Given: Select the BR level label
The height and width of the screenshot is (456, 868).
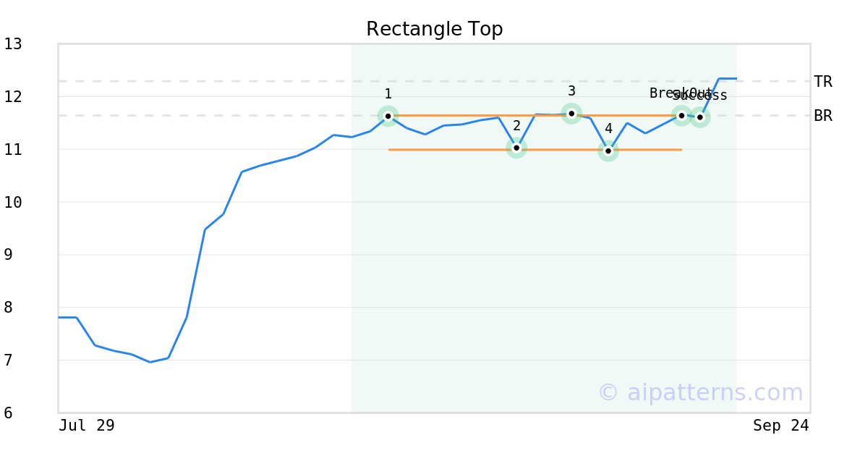Looking at the screenshot, I should pos(822,116).
